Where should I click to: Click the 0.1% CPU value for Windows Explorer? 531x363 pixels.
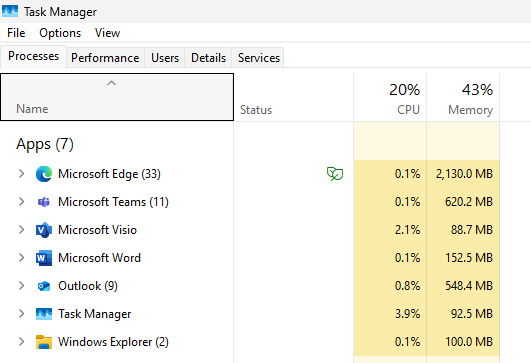[407, 342]
